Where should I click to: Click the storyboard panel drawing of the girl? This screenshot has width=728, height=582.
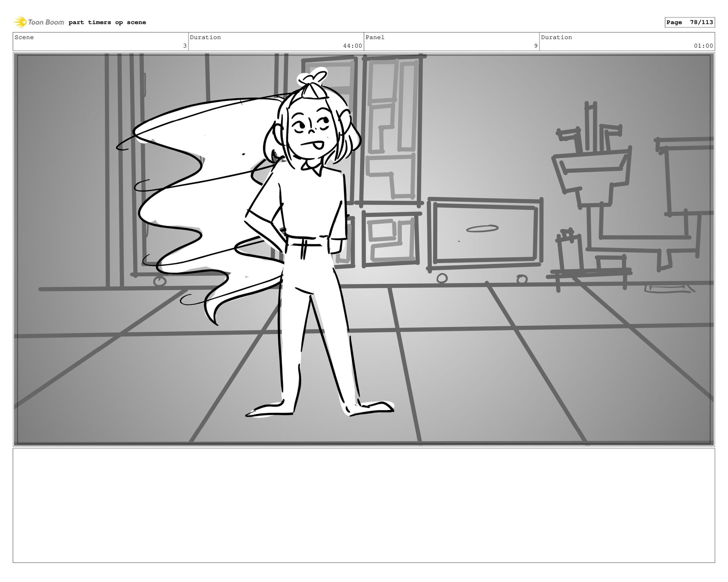tap(364, 249)
